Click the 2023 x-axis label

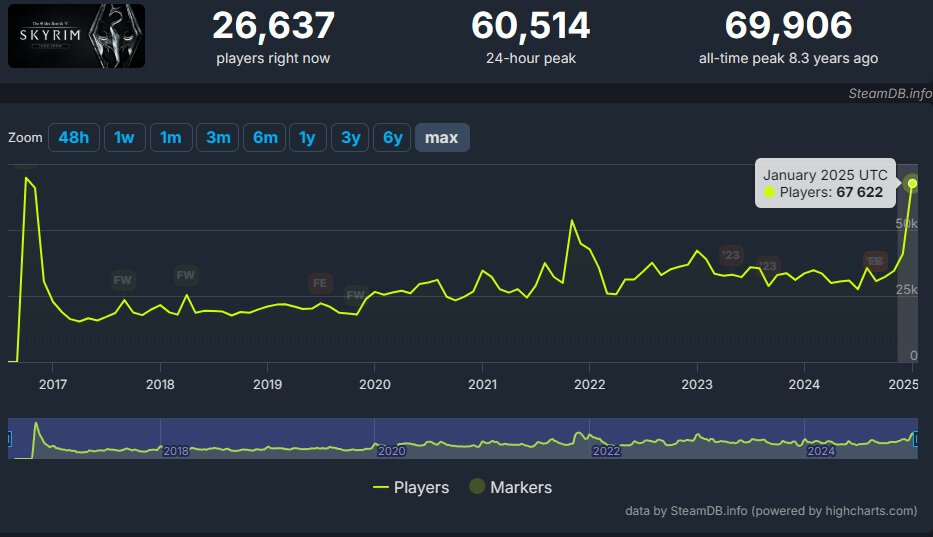tap(697, 385)
